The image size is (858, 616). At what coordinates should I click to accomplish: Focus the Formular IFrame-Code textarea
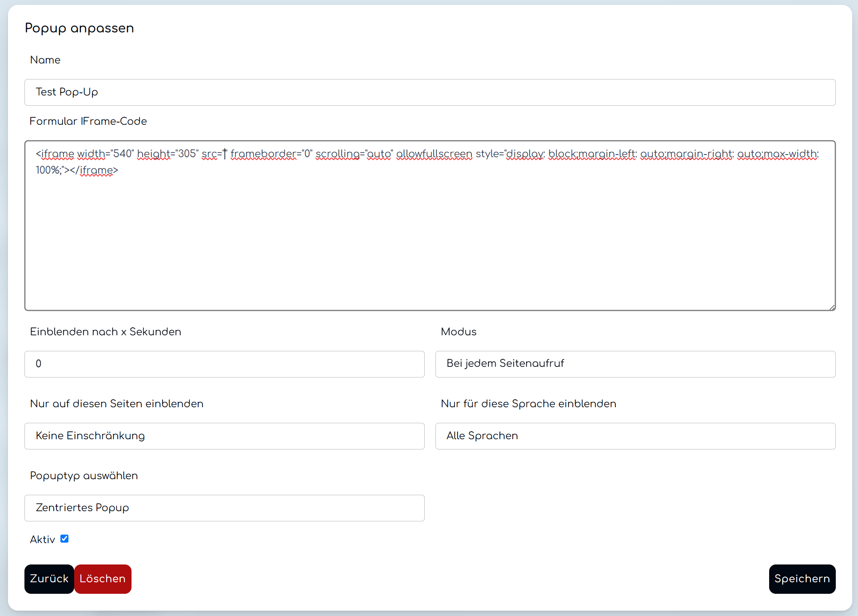pos(430,231)
